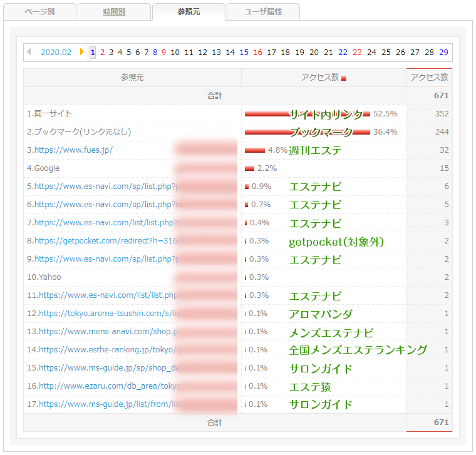Select the 参照元 tab
This screenshot has height=455, width=476.
pos(189,12)
